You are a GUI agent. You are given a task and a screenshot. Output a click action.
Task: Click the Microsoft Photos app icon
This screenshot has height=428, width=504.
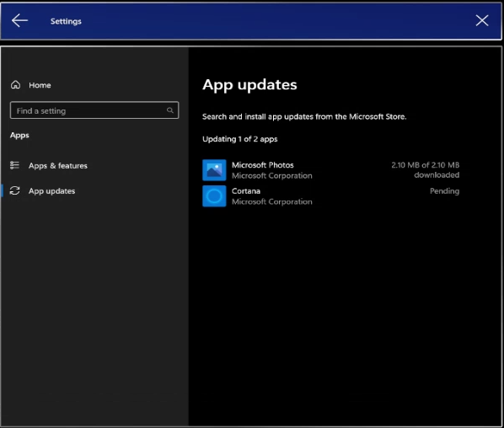(214, 170)
